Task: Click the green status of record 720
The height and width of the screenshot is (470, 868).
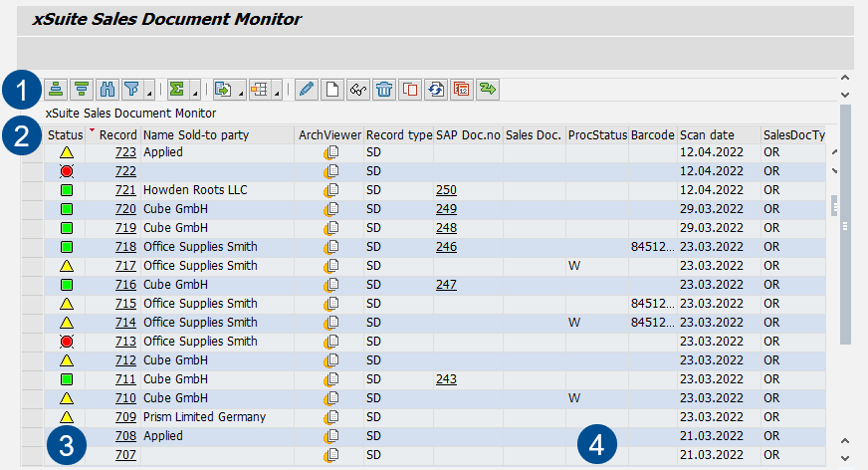Action: [x=67, y=209]
